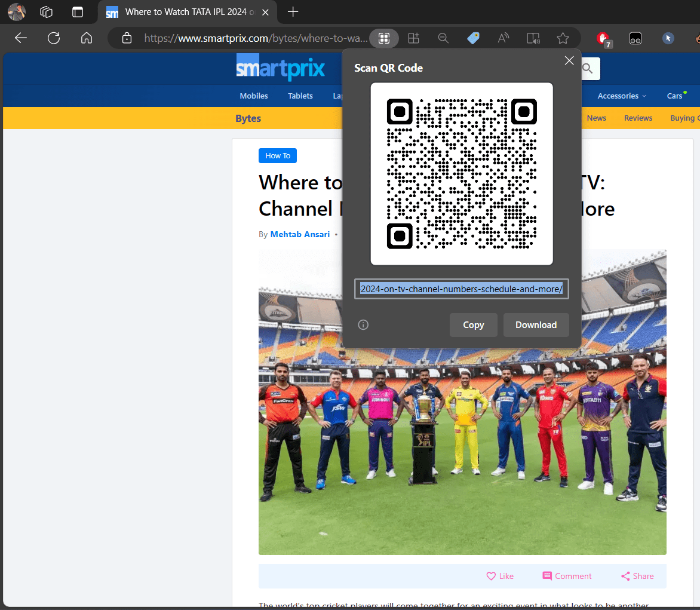This screenshot has height=610, width=700.
Task: Expand the Accessories dropdown
Action: coord(622,96)
